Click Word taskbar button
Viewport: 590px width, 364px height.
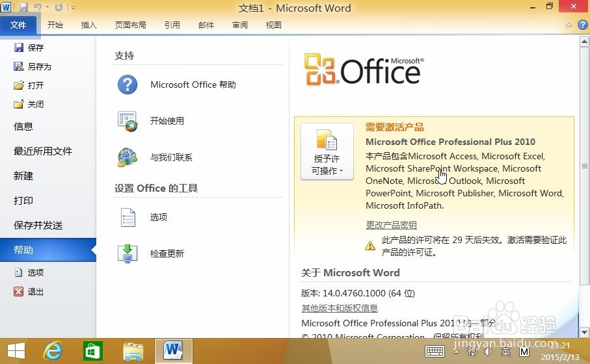174,351
